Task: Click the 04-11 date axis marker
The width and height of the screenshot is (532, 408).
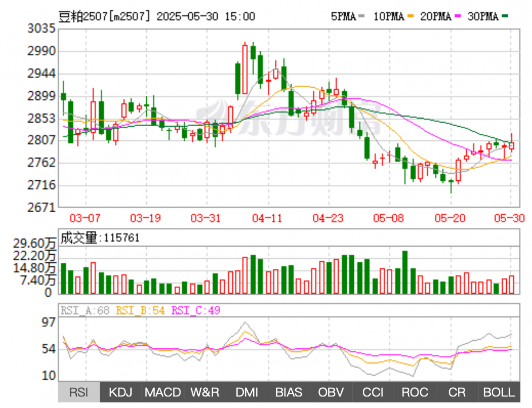Action: pyautogui.click(x=266, y=218)
